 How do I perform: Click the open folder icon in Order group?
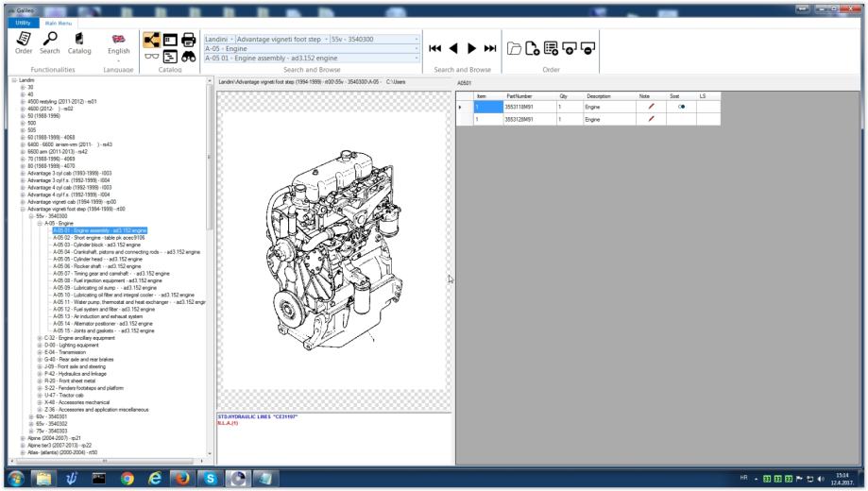point(512,47)
